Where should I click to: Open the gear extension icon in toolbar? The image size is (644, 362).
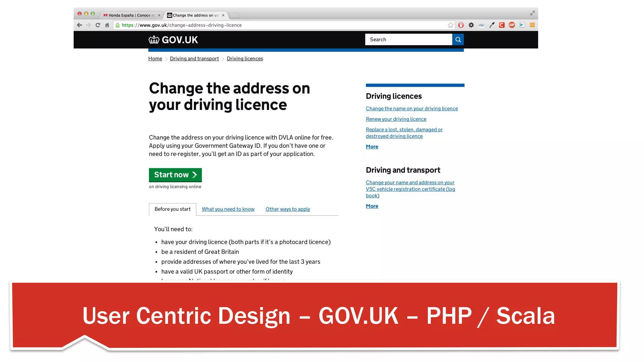tap(471, 25)
